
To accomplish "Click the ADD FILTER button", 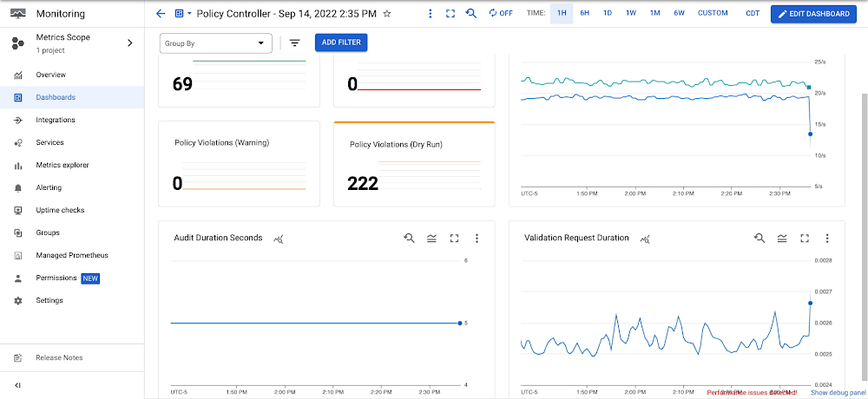I will [x=341, y=43].
